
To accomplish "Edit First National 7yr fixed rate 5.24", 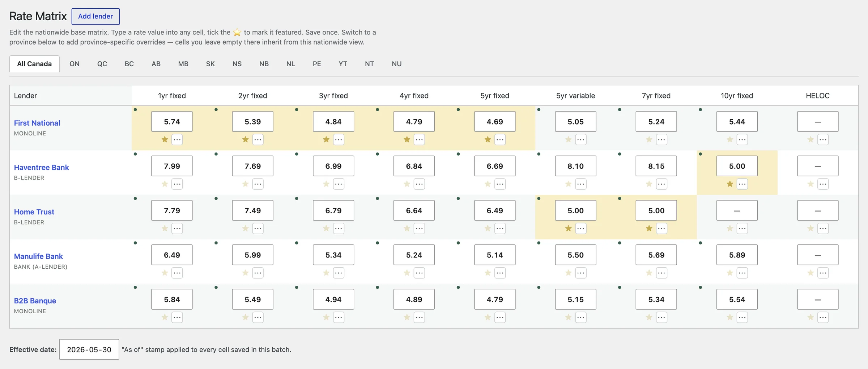I will pos(656,122).
